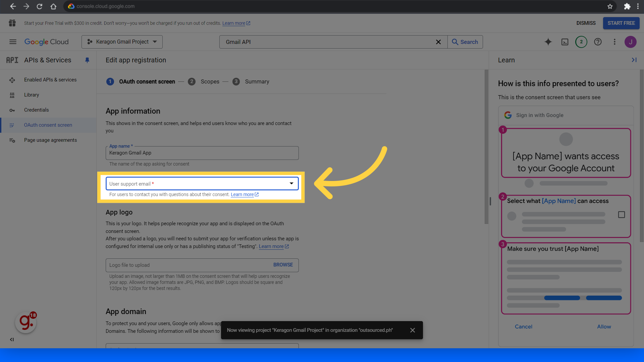This screenshot has height=362, width=644.
Task: Open Gemini AI sparkle assistant
Action: 548,42
